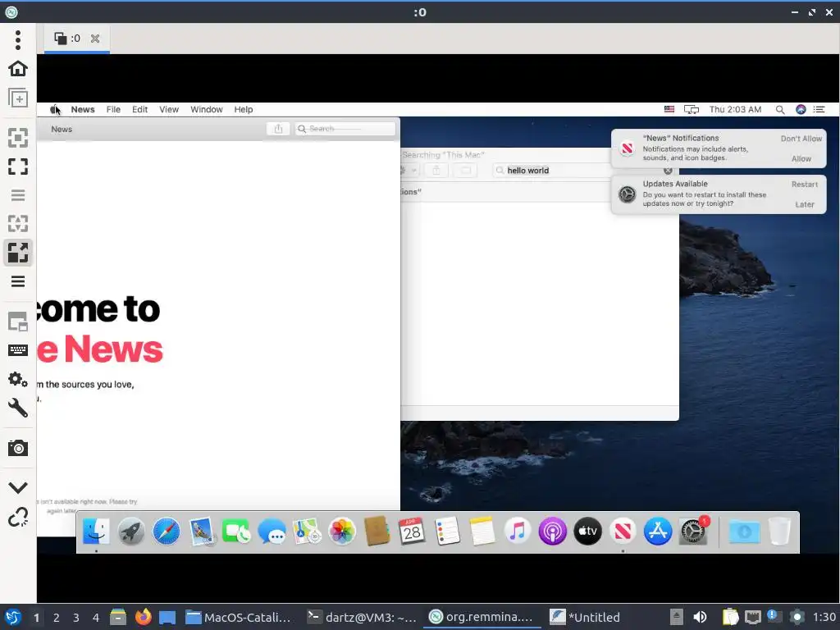Open News app from the Dock
The height and width of the screenshot is (630, 840).
coord(623,531)
